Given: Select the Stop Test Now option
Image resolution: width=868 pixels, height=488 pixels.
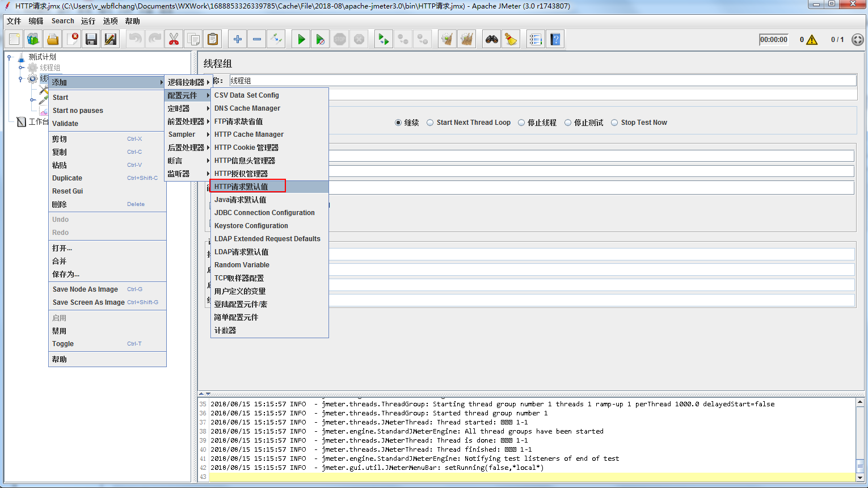Looking at the screenshot, I should tap(614, 123).
